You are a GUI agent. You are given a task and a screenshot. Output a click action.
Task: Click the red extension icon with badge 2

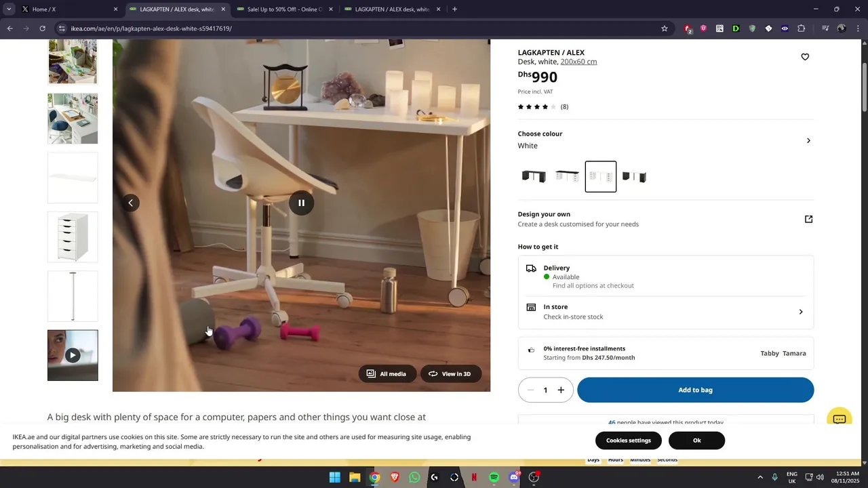click(688, 29)
